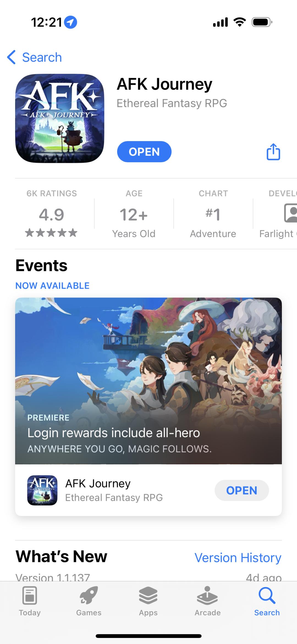The width and height of the screenshot is (297, 644).
Task: Tap the share icon beside OPEN
Action: 273,152
